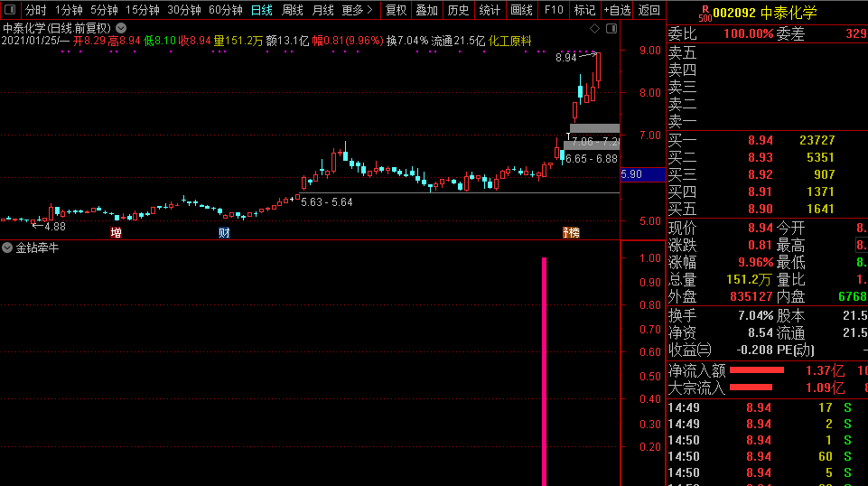Switch to 日线 daily period
This screenshot has width=868, height=486.
[x=261, y=10]
